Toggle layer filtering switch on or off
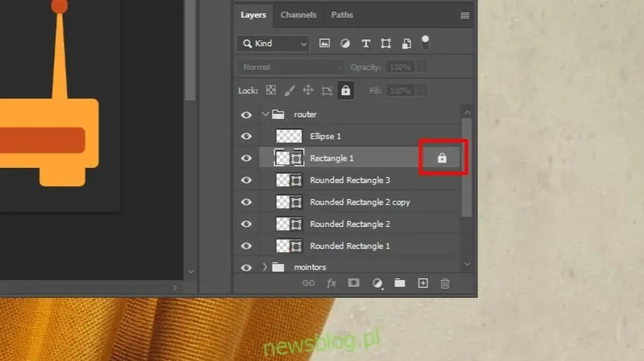This screenshot has width=644, height=361. pos(425,42)
